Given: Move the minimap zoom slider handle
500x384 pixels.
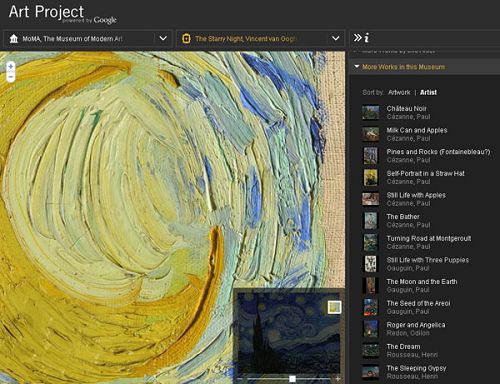Looking at the screenshot, I should (292, 379).
